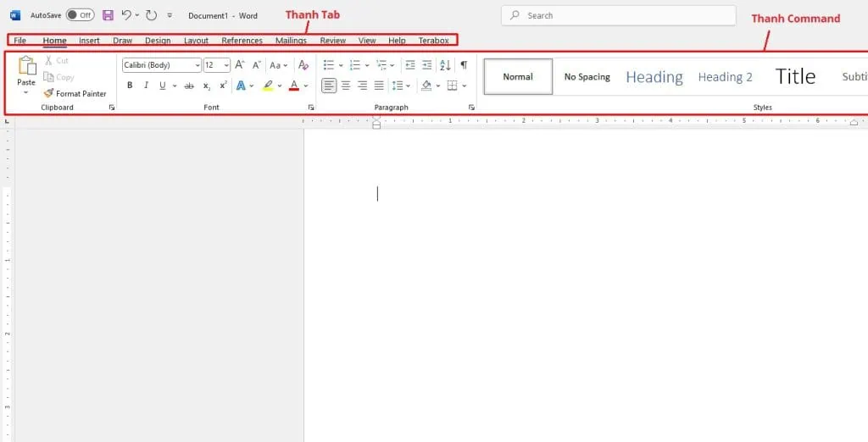Image resolution: width=868 pixels, height=442 pixels.
Task: Switch to the Review tab
Action: [332, 41]
